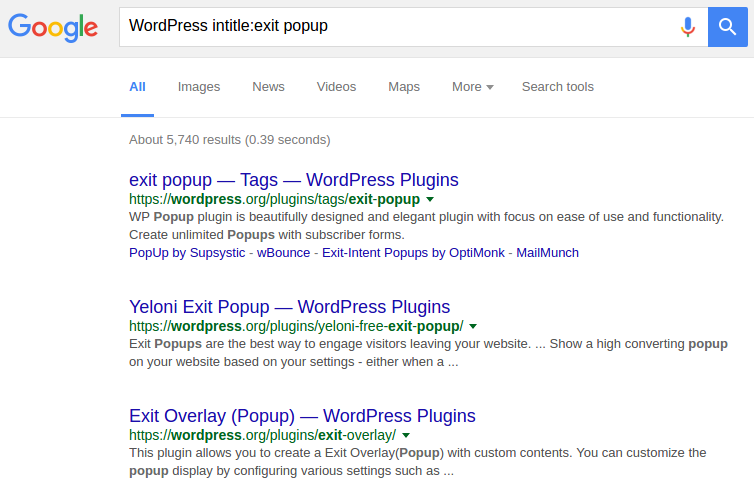The height and width of the screenshot is (490, 754).
Task: Switch to Videos tab
Action: pyautogui.click(x=336, y=87)
